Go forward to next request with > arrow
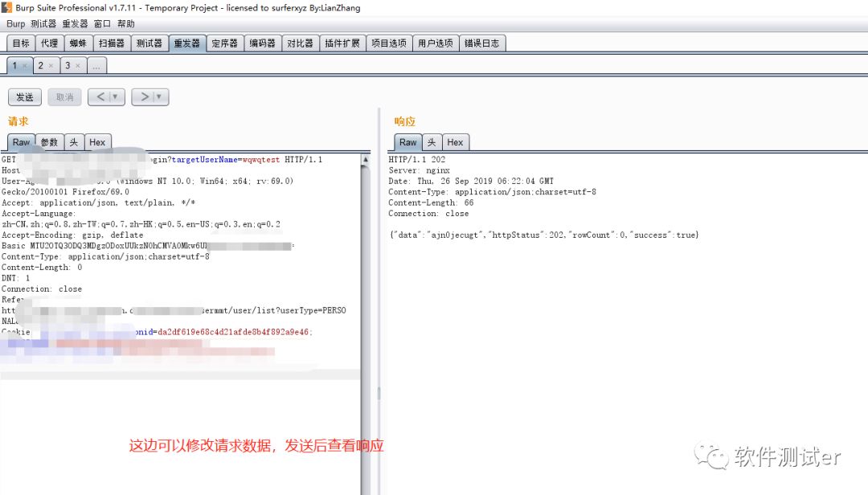The image size is (868, 495). (x=144, y=97)
